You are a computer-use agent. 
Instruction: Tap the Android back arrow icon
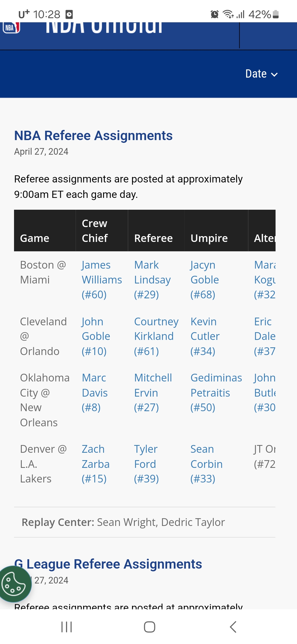point(233,627)
